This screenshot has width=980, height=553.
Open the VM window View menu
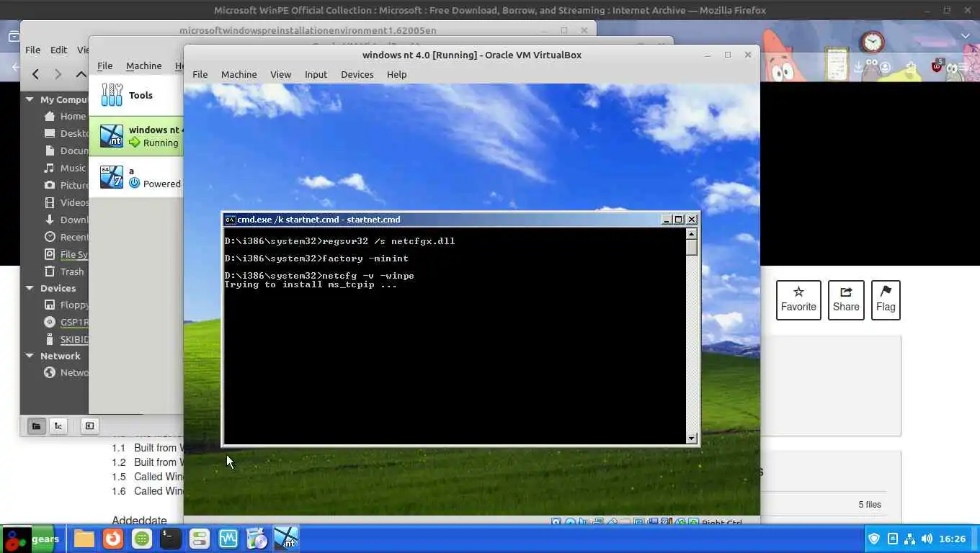[x=280, y=74]
